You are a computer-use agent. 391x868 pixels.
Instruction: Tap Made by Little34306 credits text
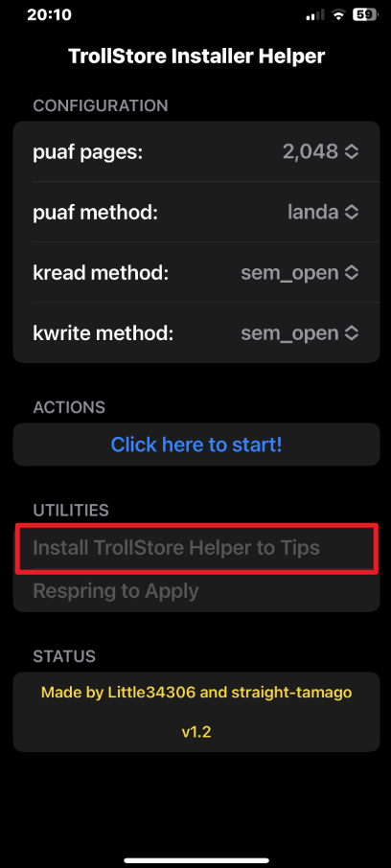pos(196,693)
